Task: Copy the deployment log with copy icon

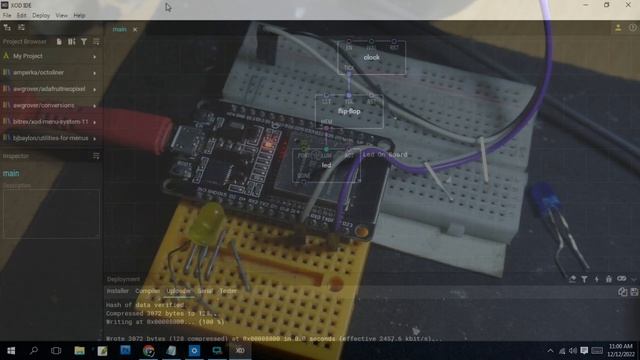Action: click(622, 291)
